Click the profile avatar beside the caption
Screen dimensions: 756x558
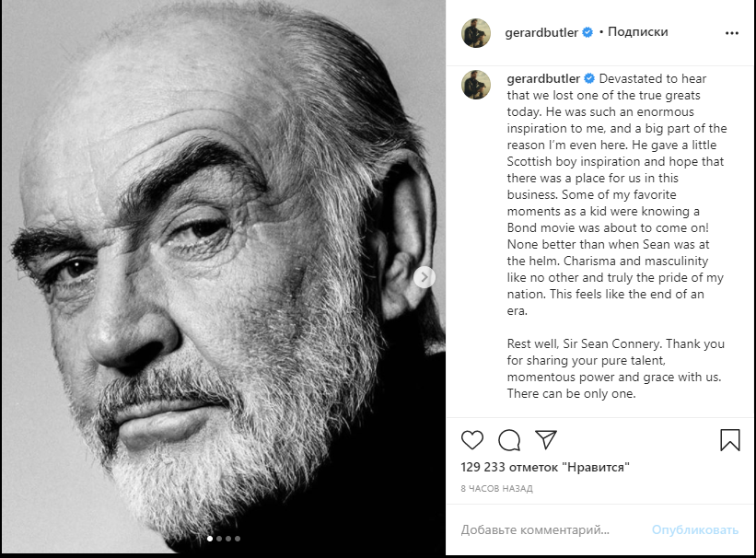(x=476, y=84)
